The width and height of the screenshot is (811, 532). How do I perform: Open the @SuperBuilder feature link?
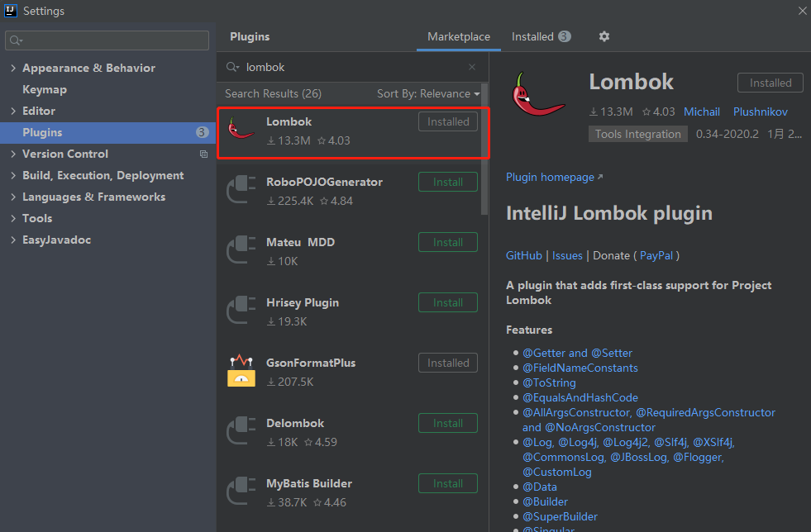click(561, 516)
